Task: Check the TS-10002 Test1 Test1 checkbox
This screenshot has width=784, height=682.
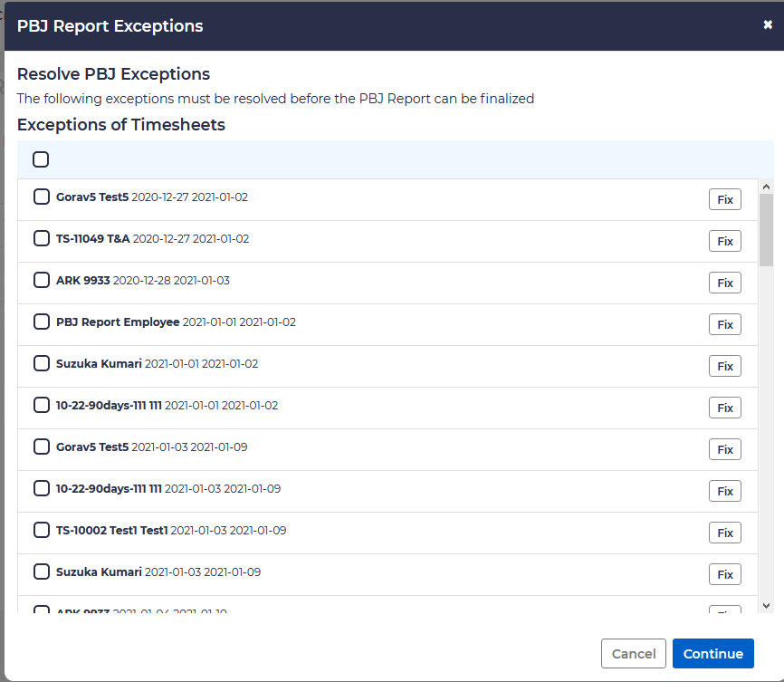Action: click(42, 530)
